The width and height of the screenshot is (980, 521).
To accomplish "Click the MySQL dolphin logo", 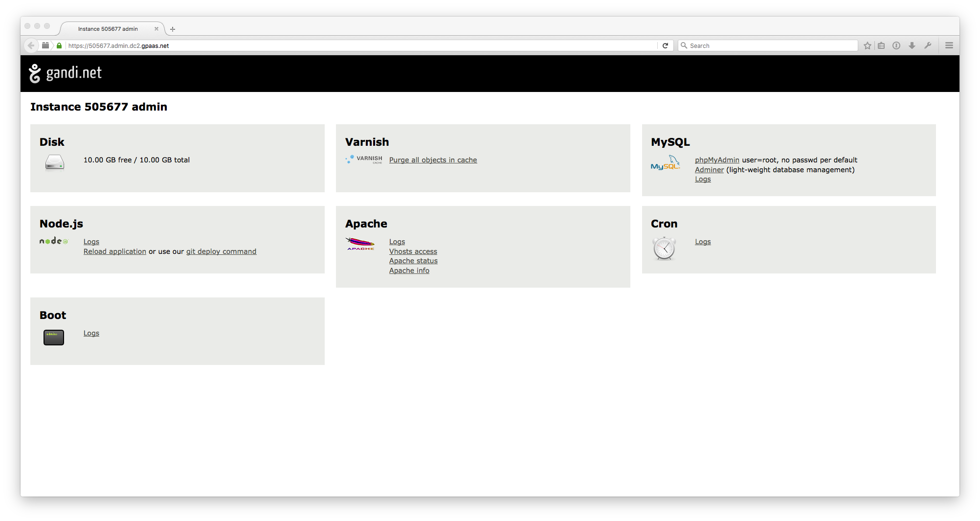I will 665,163.
